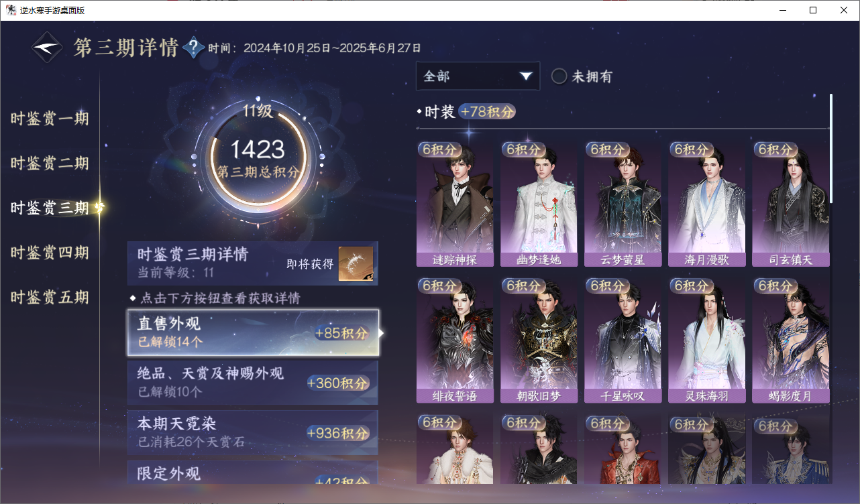
Task: Select the 绯夜誓语 outfit thumbnail
Action: coord(455,340)
